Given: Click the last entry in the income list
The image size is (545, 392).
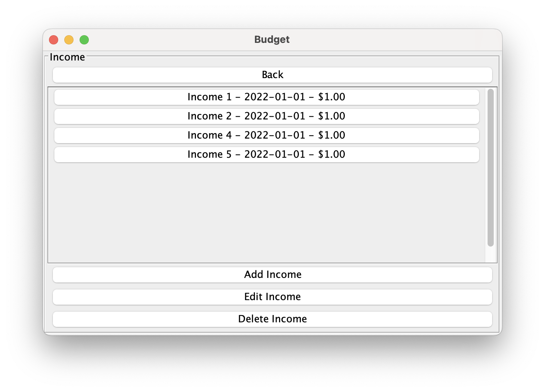Looking at the screenshot, I should click(x=266, y=154).
